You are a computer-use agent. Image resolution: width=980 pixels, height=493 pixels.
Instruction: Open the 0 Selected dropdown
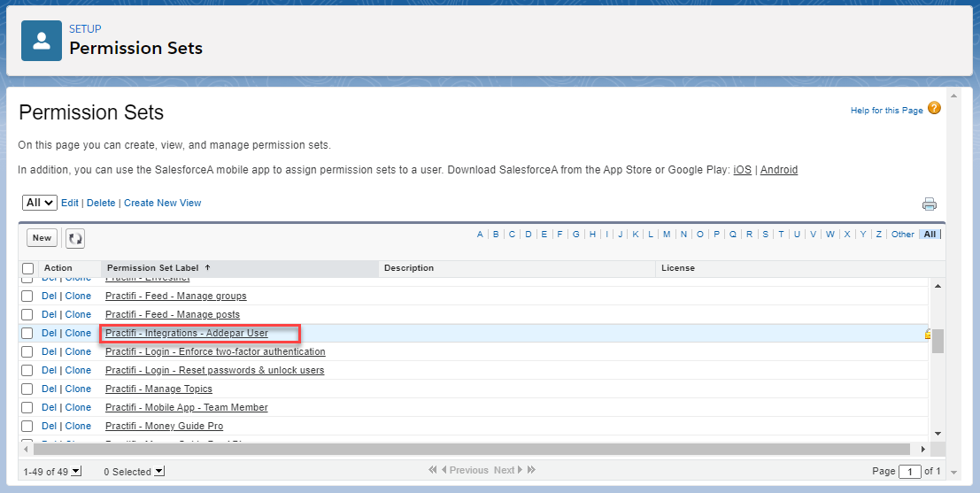[159, 472]
